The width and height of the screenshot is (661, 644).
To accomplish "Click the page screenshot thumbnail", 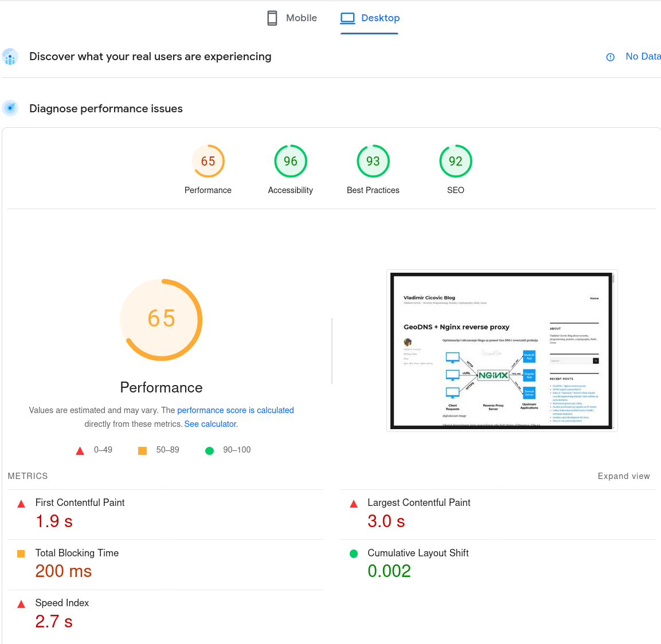I will [502, 351].
